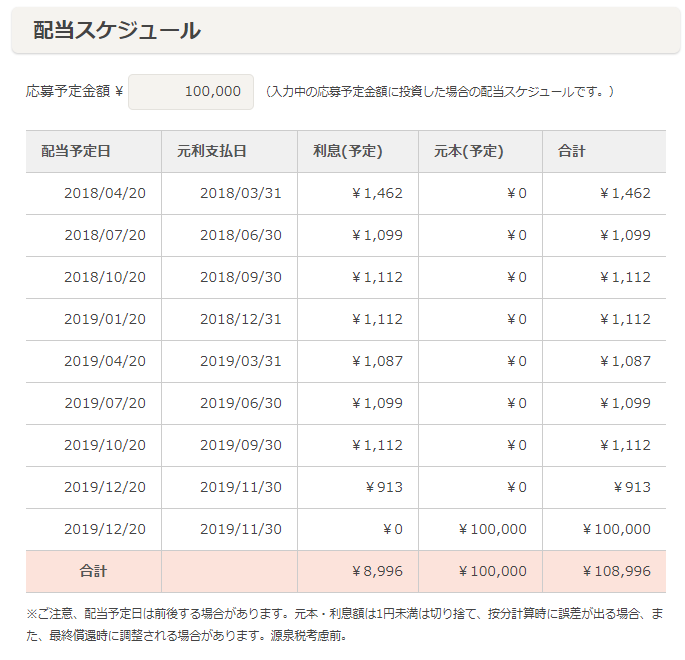Click the ¥0 principal in the 2018/04/20 row
Viewport: 685px width, 660px height.
(517, 193)
